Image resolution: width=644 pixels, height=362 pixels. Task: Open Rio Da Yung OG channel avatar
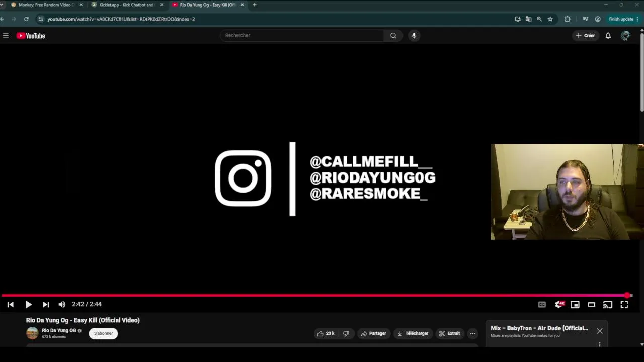32,333
